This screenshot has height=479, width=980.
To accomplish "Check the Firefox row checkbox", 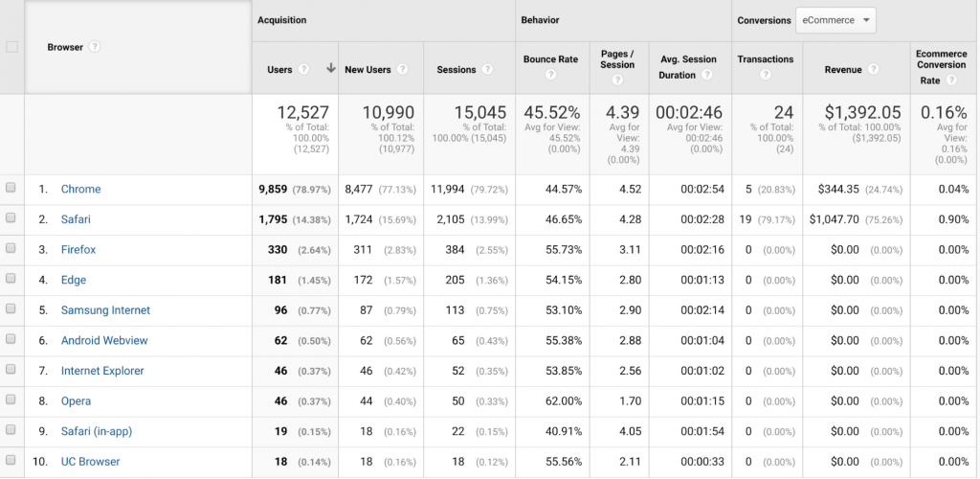I will click(x=11, y=248).
